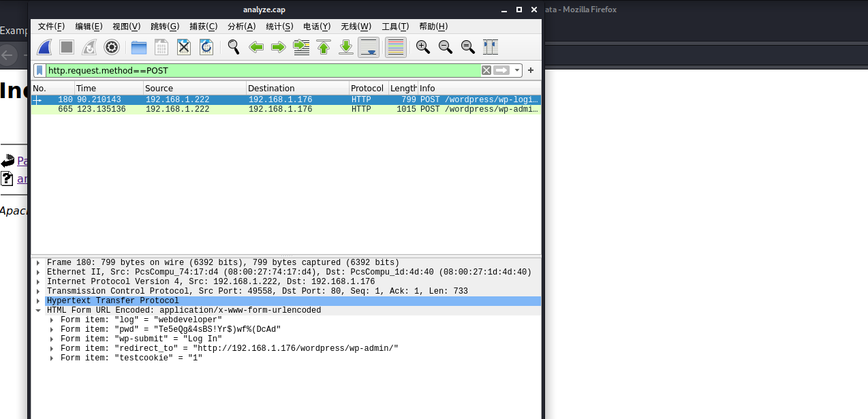Click the resize columns icon
The image size is (868, 419).
pyautogui.click(x=491, y=47)
